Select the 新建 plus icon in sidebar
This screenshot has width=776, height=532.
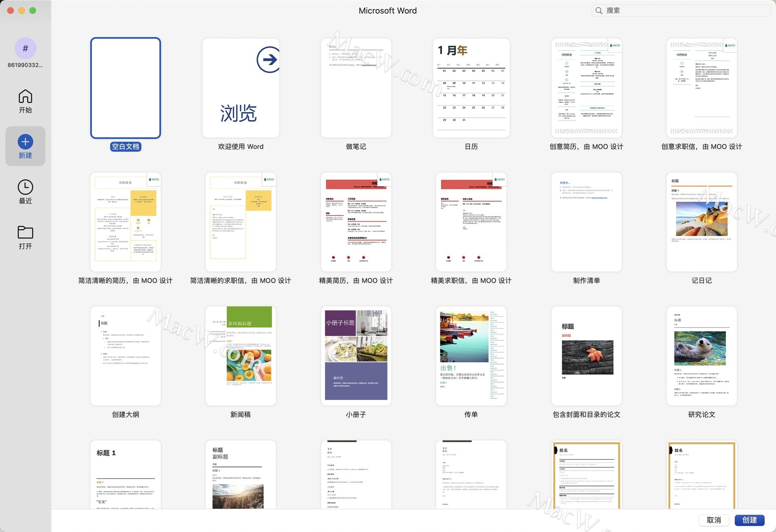25,141
